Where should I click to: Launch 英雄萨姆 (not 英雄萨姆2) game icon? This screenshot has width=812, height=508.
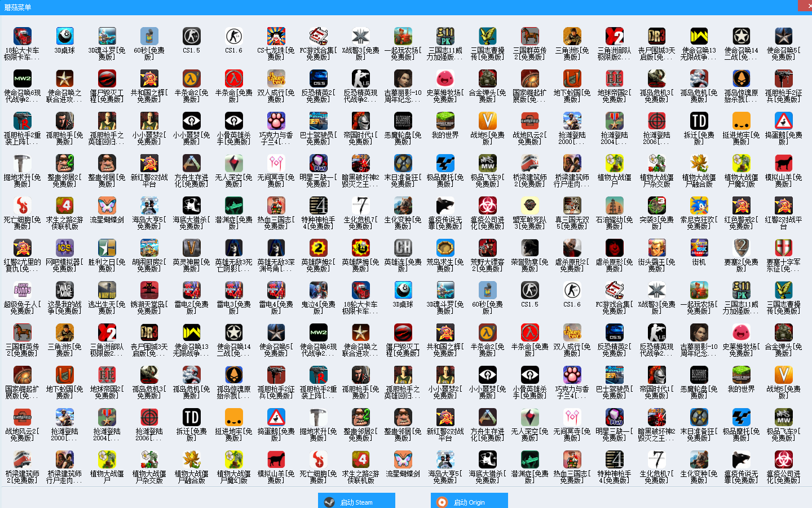[360, 248]
